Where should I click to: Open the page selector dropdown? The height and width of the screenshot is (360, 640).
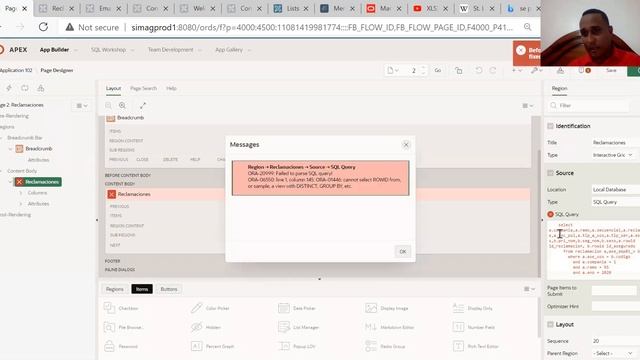click(393, 71)
